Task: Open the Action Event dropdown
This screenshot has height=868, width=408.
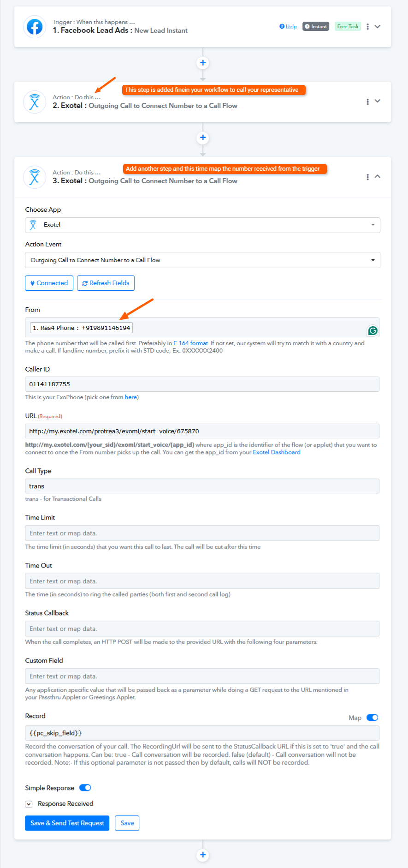Action: (202, 260)
